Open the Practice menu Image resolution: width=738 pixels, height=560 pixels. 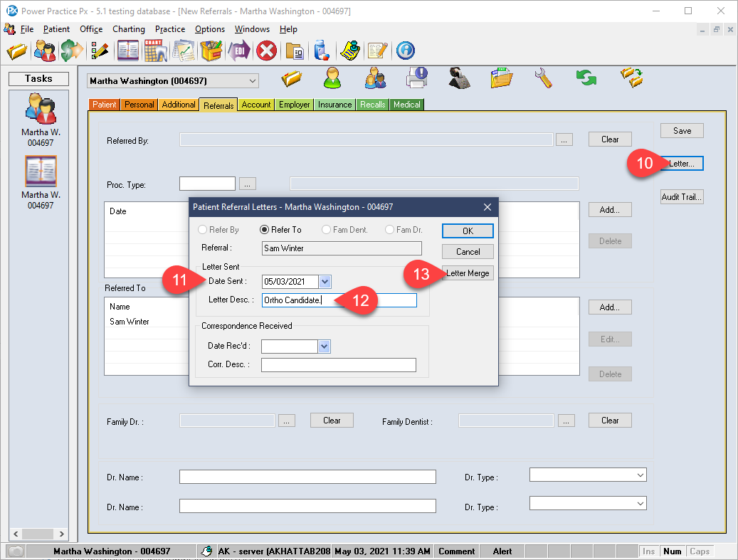(x=170, y=29)
